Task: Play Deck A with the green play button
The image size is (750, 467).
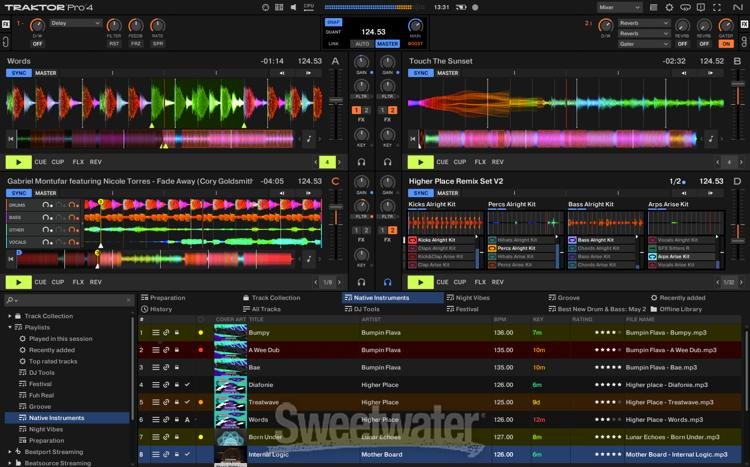Action: click(x=19, y=162)
